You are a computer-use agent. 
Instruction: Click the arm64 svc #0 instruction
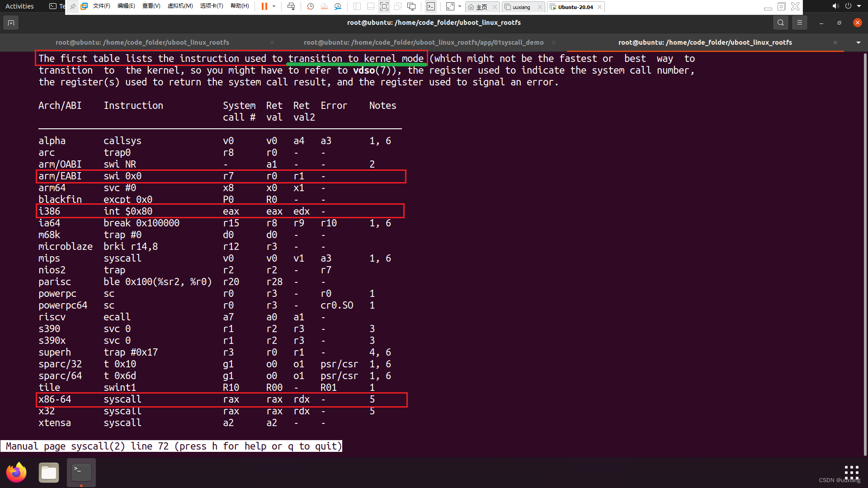[x=120, y=188]
